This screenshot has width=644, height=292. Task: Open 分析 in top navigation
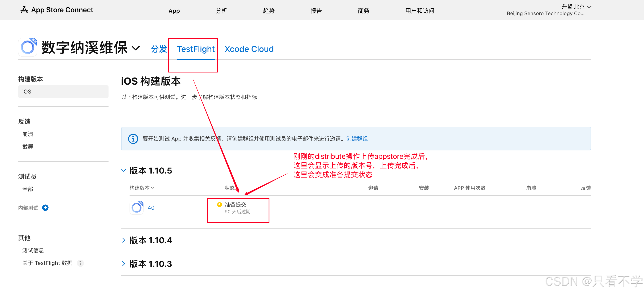tap(221, 11)
